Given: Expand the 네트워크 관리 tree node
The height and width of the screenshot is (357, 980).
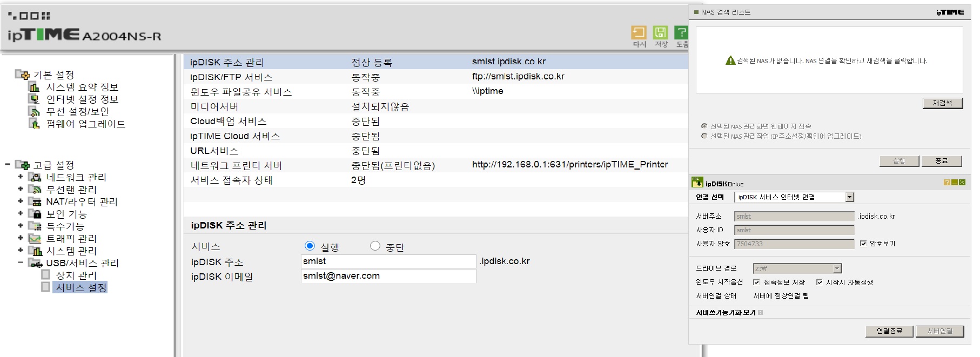Looking at the screenshot, I should pos(21,176).
